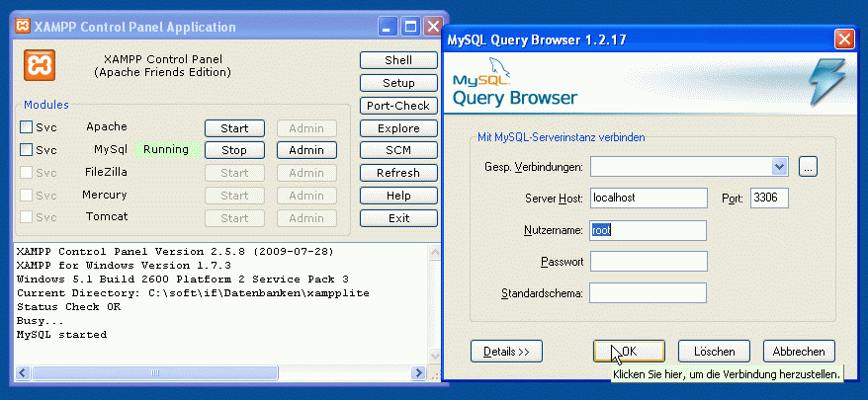Click the Standardschema text field
868x400 pixels.
coord(648,292)
